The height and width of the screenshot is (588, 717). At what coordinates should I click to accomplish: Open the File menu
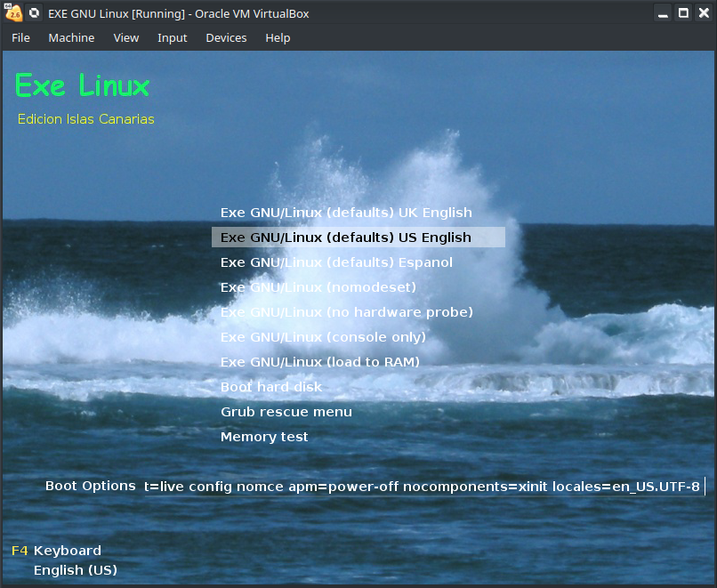pos(20,38)
